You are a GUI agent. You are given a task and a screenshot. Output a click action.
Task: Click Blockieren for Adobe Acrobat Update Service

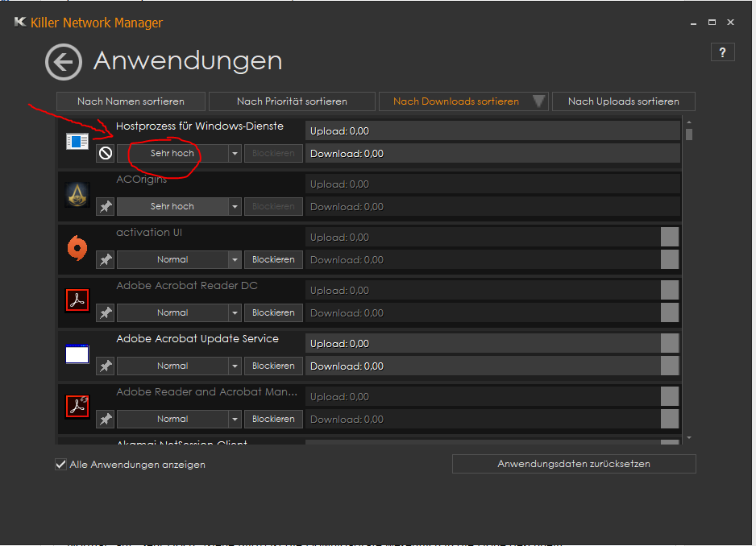pyautogui.click(x=273, y=366)
